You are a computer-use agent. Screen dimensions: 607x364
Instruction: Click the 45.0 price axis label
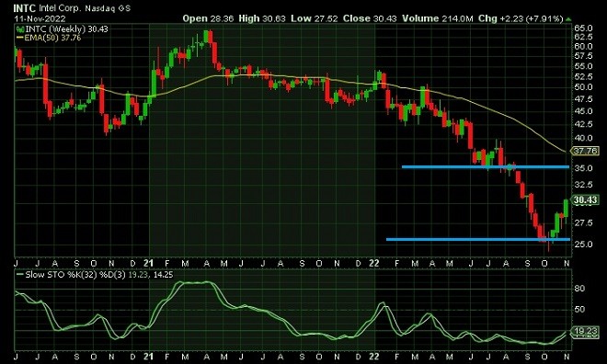pos(584,111)
